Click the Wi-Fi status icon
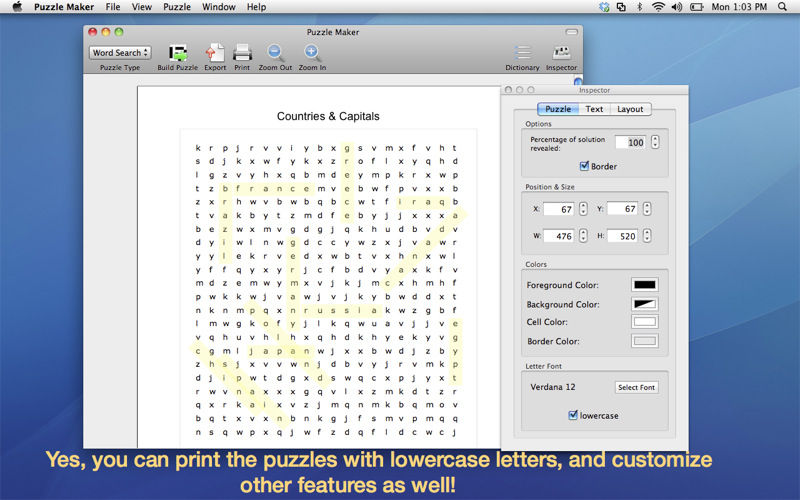800x500 pixels. (658, 7)
